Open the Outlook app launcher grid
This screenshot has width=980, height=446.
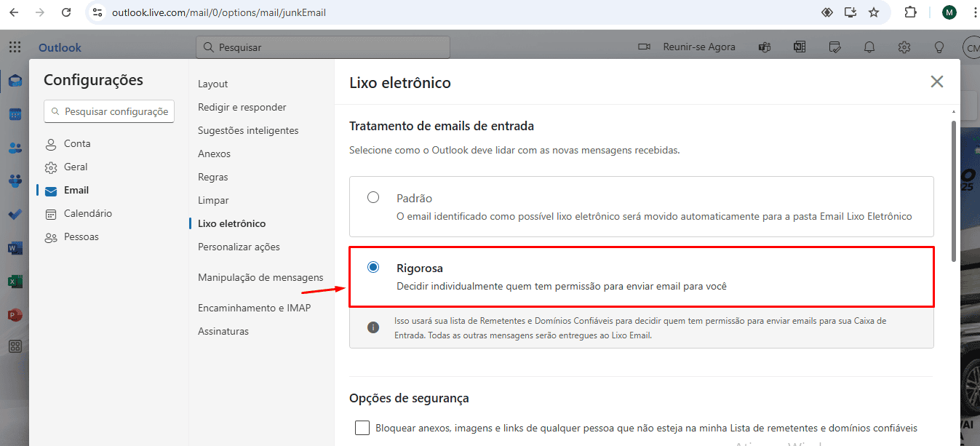click(15, 47)
